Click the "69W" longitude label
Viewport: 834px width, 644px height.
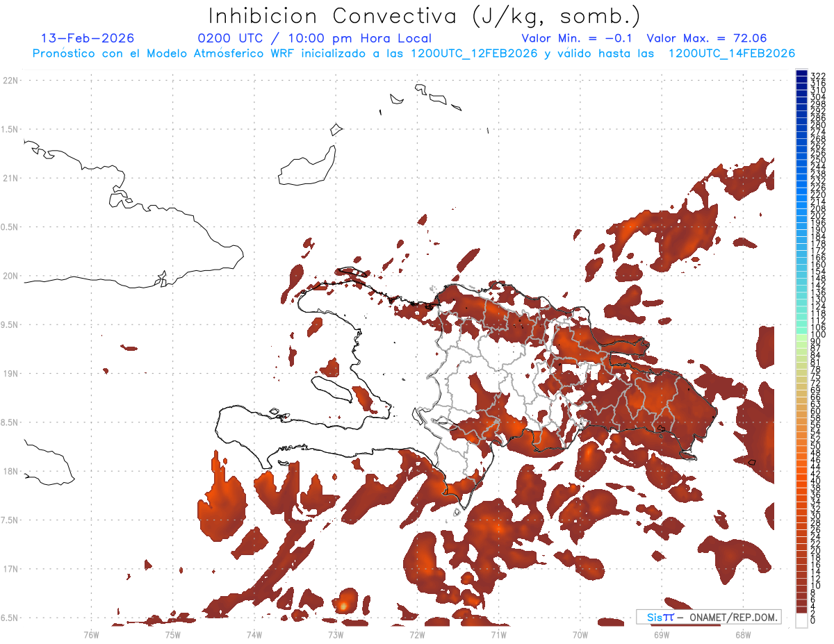coord(661,634)
